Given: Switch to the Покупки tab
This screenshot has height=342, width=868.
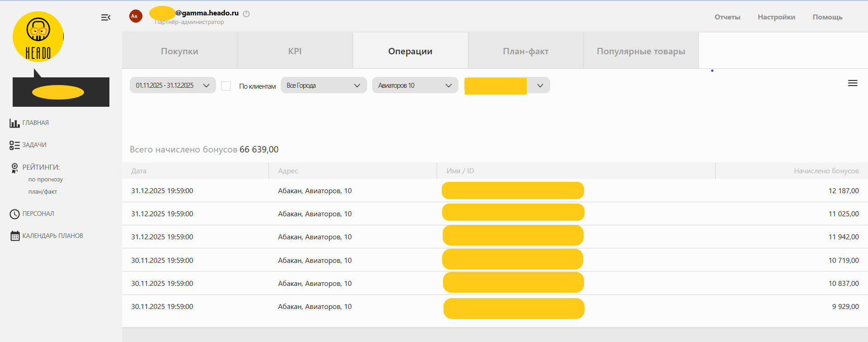Looking at the screenshot, I should pos(179,51).
